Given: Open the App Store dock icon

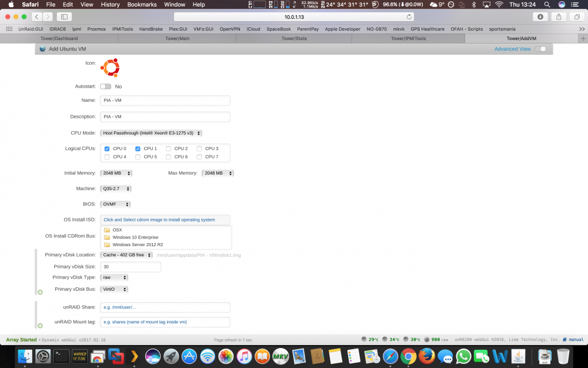Looking at the screenshot, I should point(189,356).
